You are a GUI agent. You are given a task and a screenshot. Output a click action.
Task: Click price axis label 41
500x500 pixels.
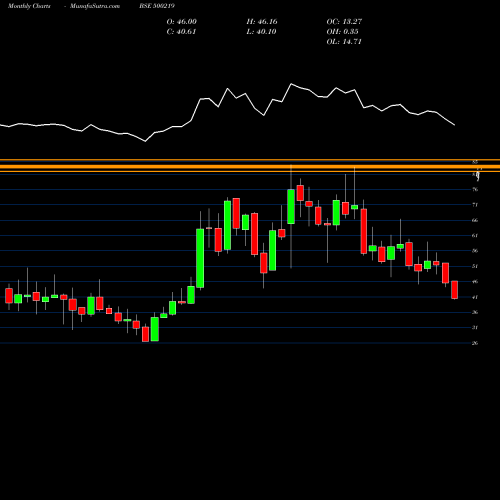click(x=475, y=297)
